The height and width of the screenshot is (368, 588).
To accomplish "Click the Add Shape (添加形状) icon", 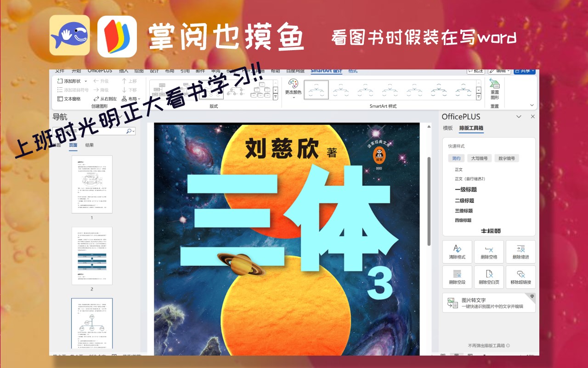I will pyautogui.click(x=60, y=81).
